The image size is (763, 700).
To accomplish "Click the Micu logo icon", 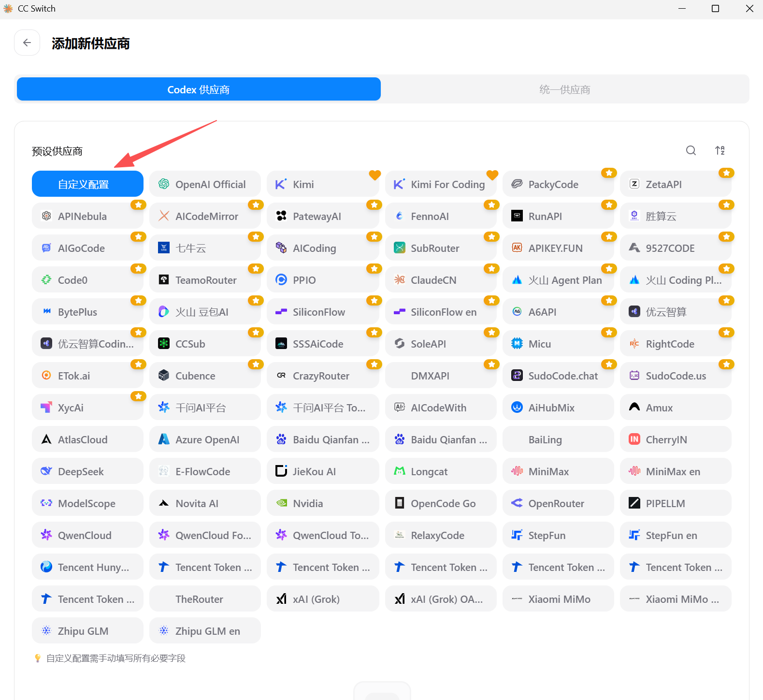I will pyautogui.click(x=517, y=344).
